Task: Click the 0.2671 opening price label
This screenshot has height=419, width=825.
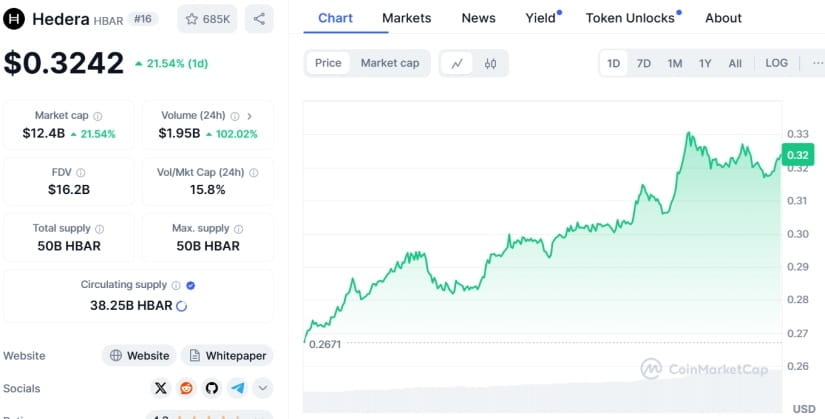Action: (x=325, y=344)
